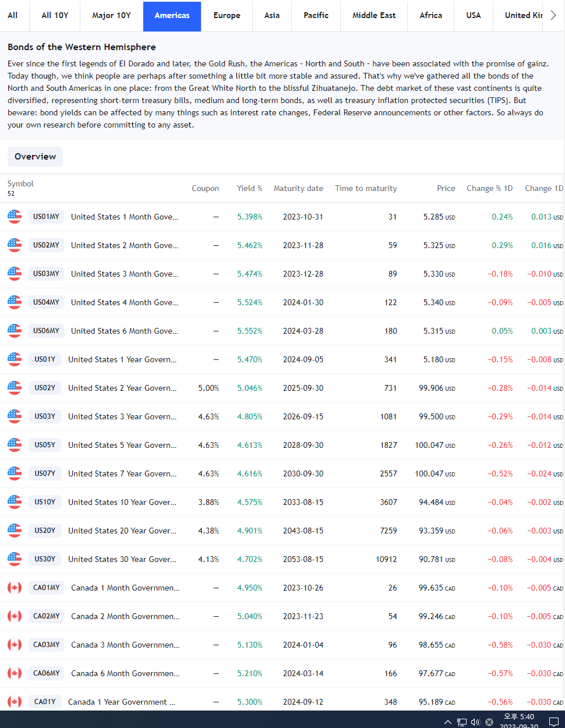Click the US flag icon for US05Y

click(x=15, y=445)
